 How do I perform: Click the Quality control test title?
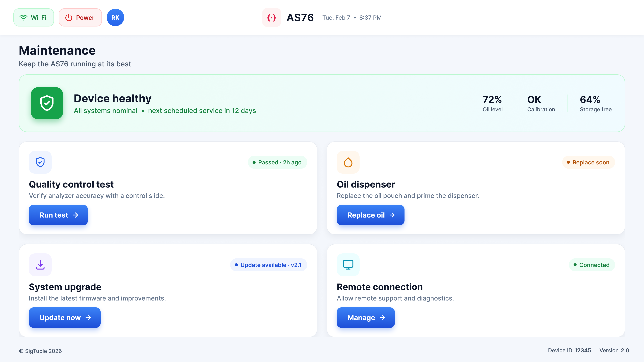pyautogui.click(x=71, y=184)
